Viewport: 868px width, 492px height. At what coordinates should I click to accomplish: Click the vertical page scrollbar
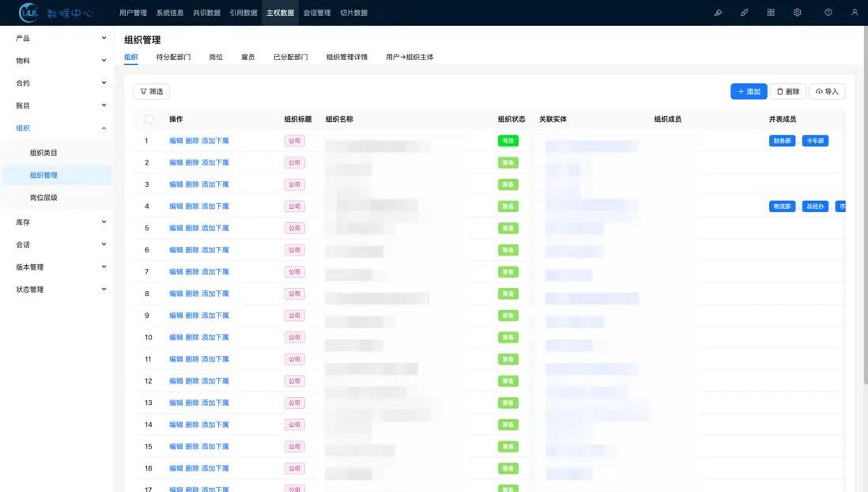(x=865, y=205)
